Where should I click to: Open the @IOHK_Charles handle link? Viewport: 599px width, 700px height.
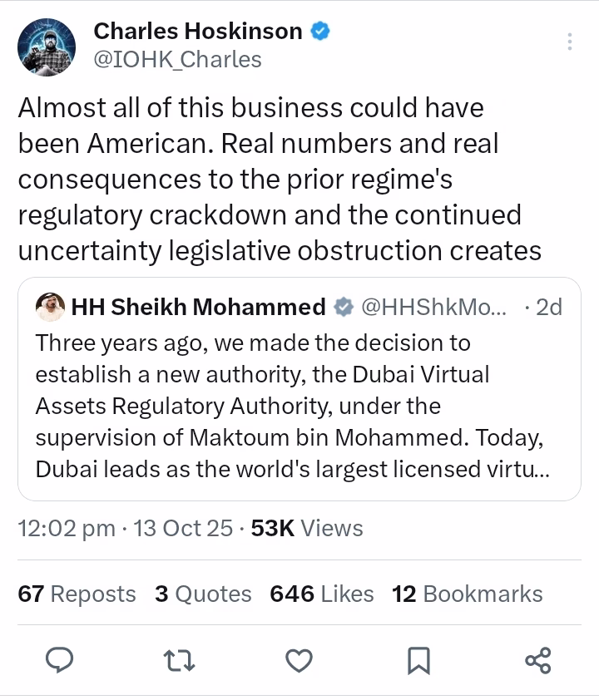[177, 60]
